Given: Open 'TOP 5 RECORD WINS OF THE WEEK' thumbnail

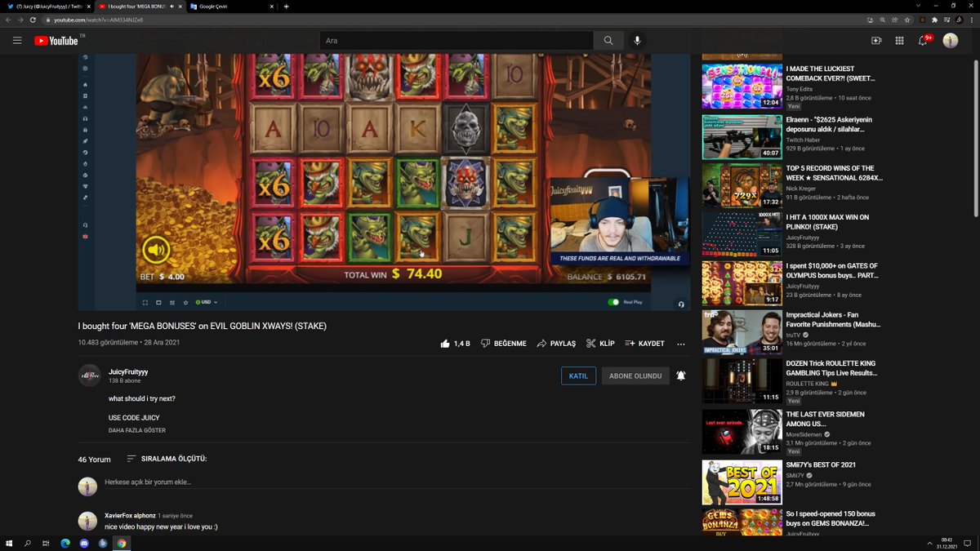Looking at the screenshot, I should 742,185.
